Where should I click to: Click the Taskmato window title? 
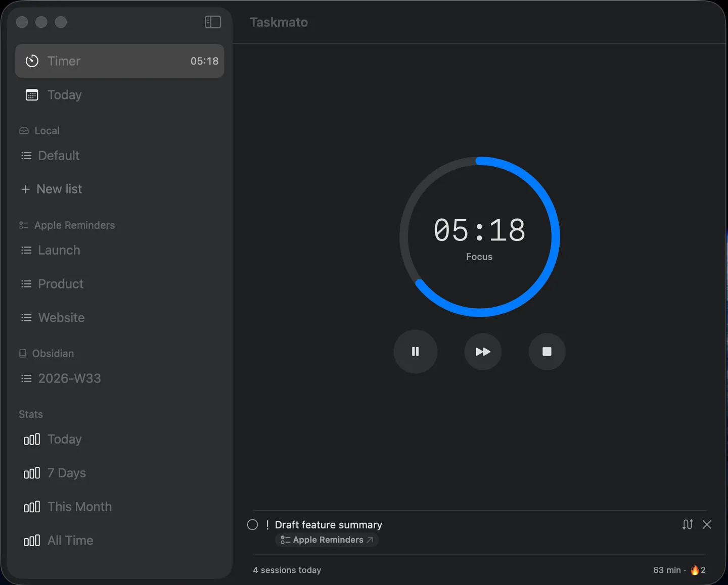(x=279, y=22)
